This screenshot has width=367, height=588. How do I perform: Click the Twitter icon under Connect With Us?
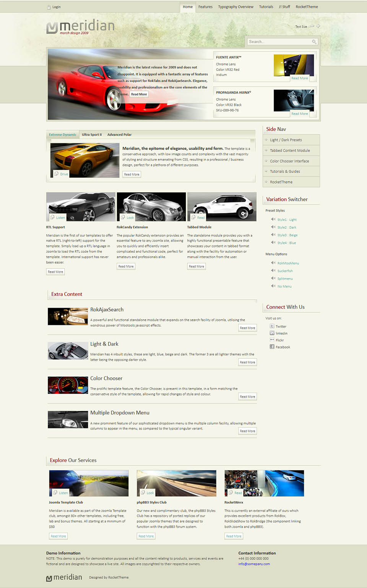272,326
